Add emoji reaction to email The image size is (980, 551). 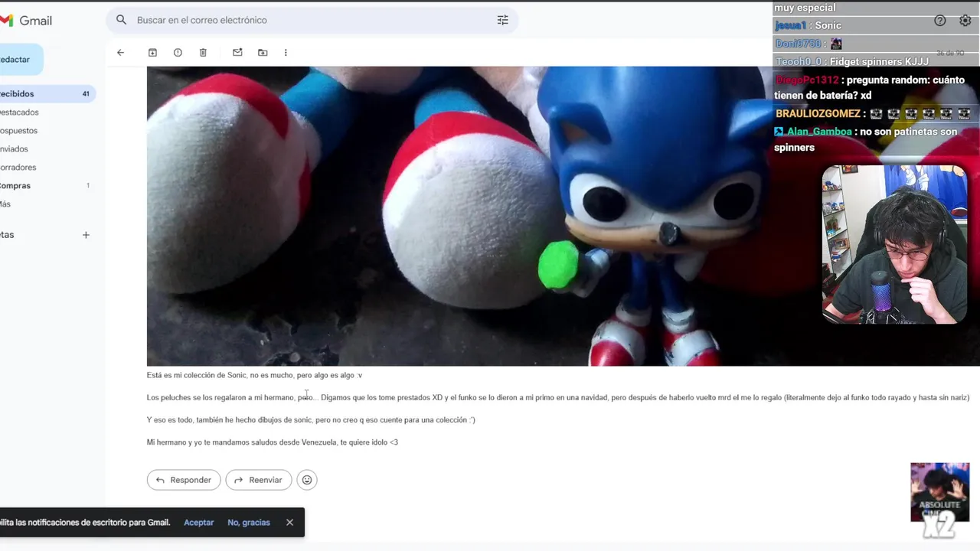point(307,480)
